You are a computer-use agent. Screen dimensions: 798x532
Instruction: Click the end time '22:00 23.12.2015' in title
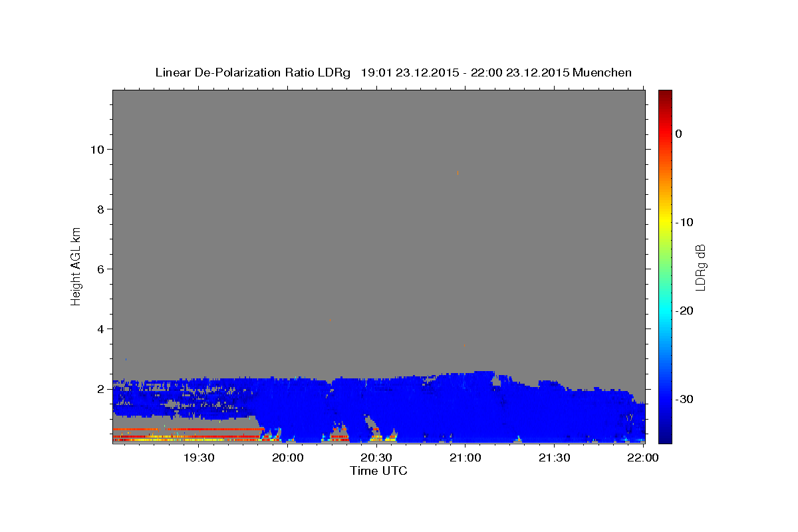[520, 72]
